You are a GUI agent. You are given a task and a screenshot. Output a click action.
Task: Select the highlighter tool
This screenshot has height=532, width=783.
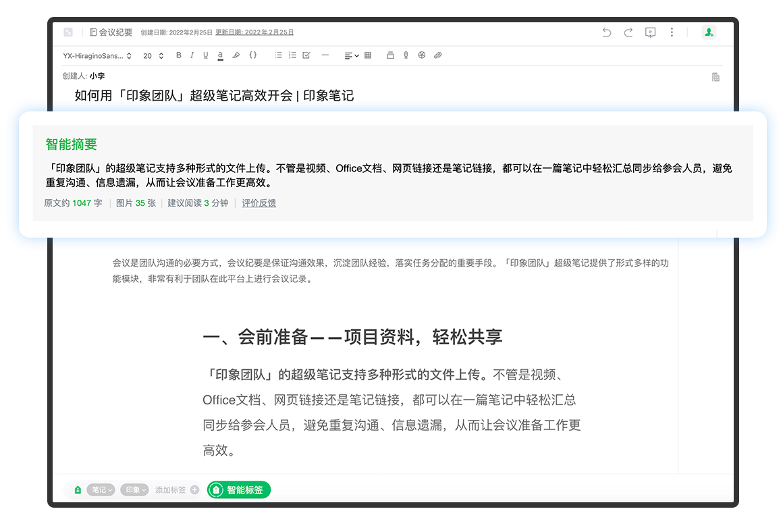click(236, 55)
